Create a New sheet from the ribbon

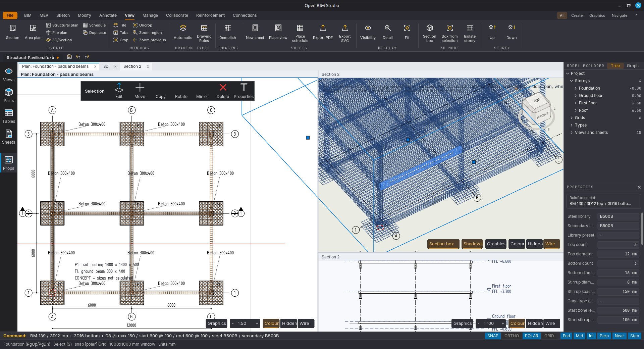[255, 32]
